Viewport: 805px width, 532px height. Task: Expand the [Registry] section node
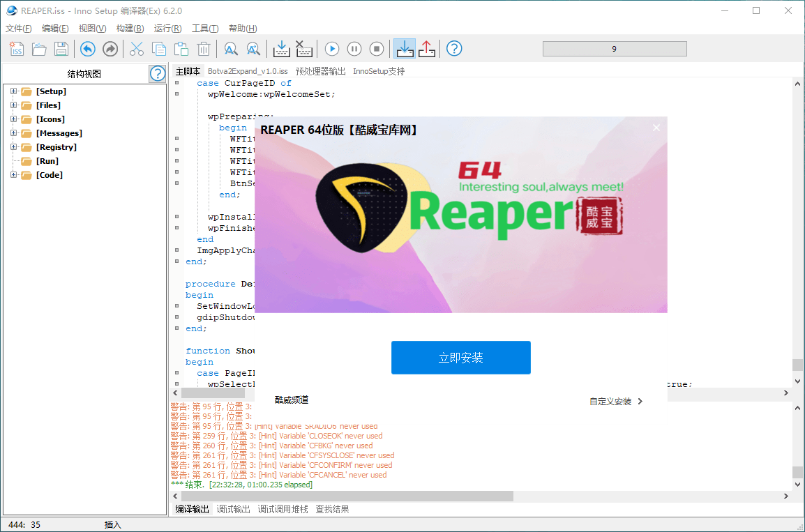(x=14, y=146)
